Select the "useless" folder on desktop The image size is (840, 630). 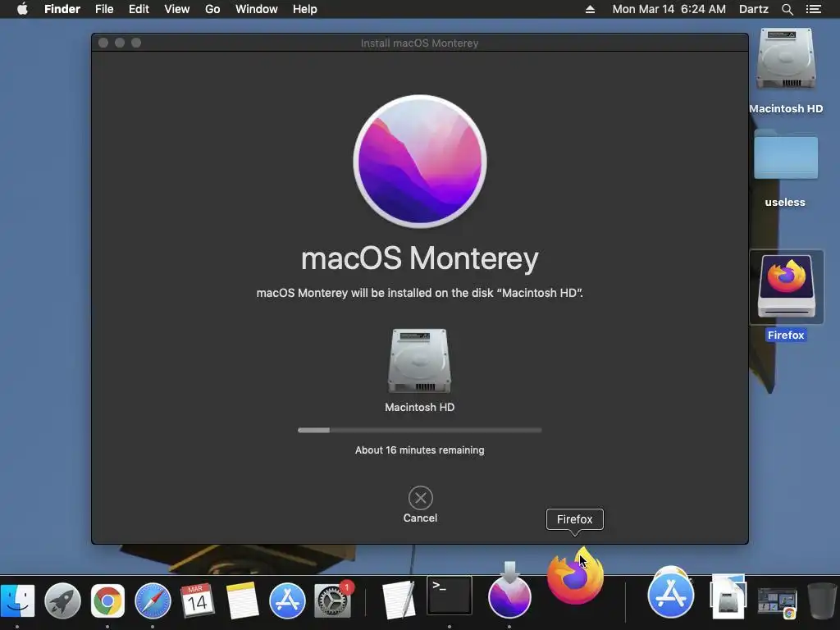tap(786, 155)
